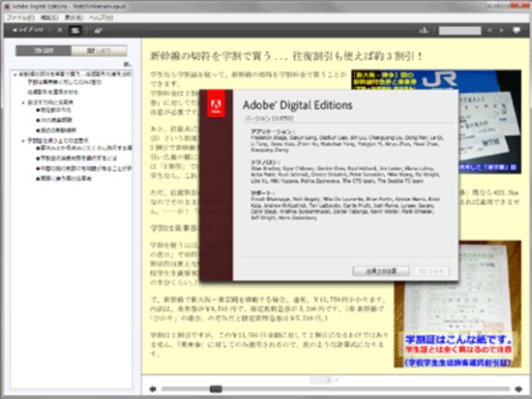Screen dimensions: 532x399
Task: Click the search field in the toolbar
Action: click(x=459, y=31)
